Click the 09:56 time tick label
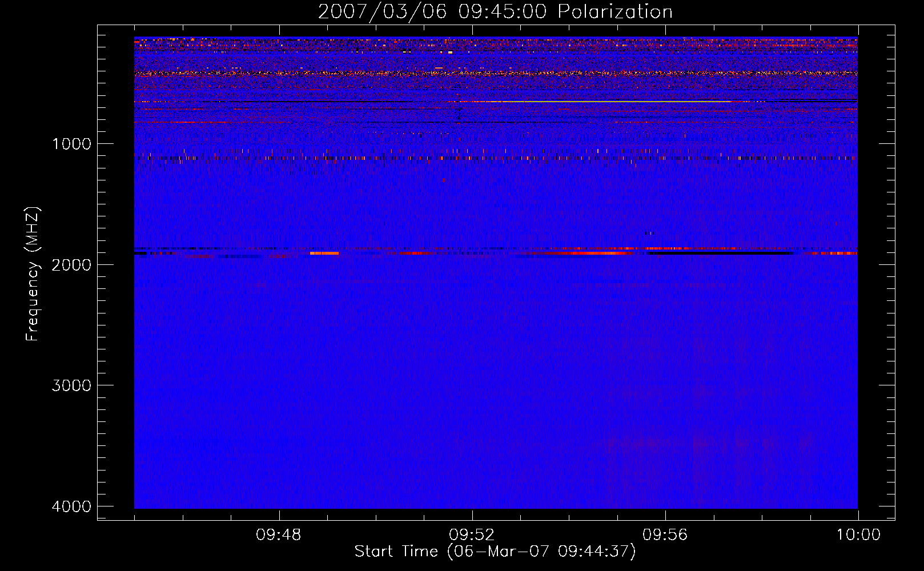The height and width of the screenshot is (571, 924). (665, 535)
